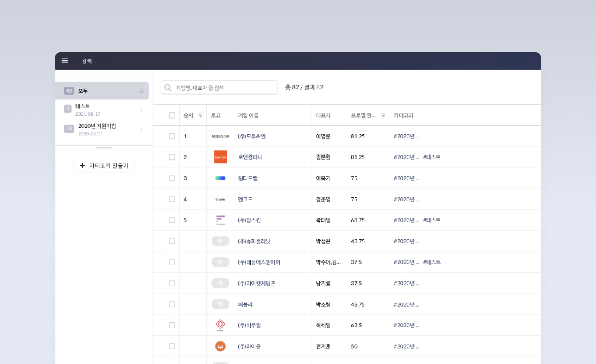The image size is (596, 364).
Task: Click the 퍼블리 placeholder logo
Action: point(220,304)
